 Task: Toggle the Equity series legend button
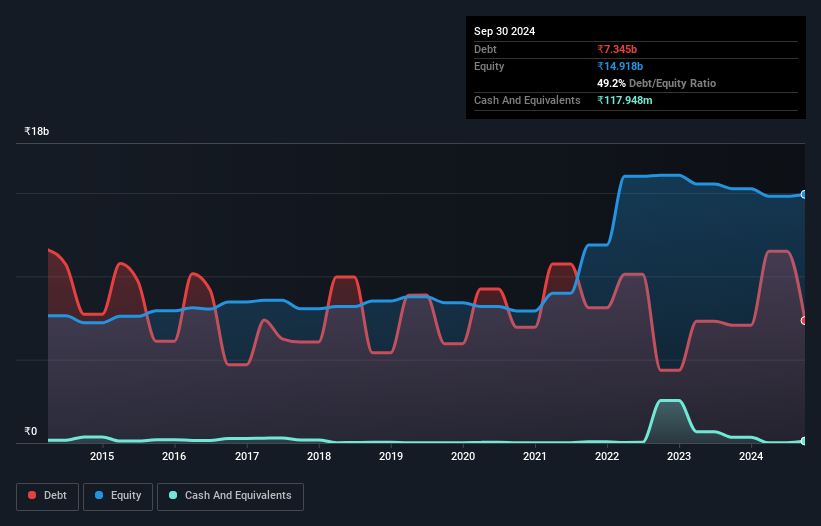[118, 496]
